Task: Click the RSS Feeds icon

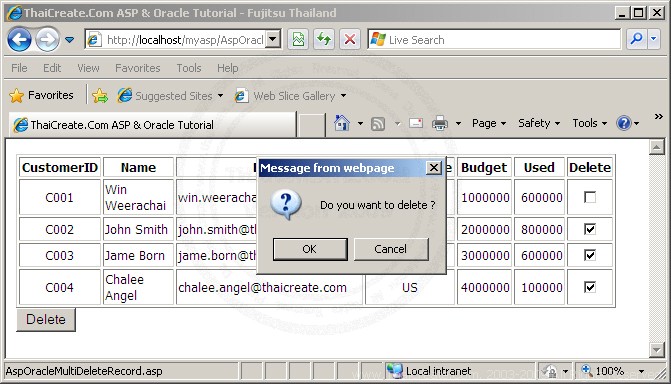Action: tap(377, 124)
